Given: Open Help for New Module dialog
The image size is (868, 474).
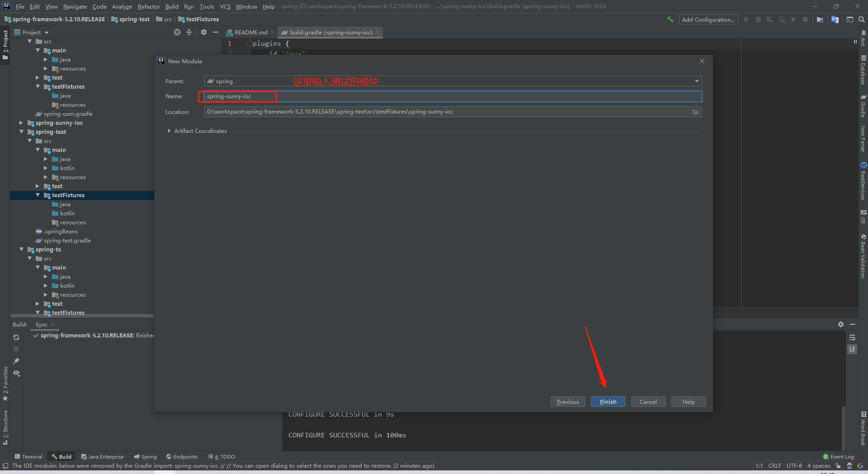Looking at the screenshot, I should coord(689,402).
